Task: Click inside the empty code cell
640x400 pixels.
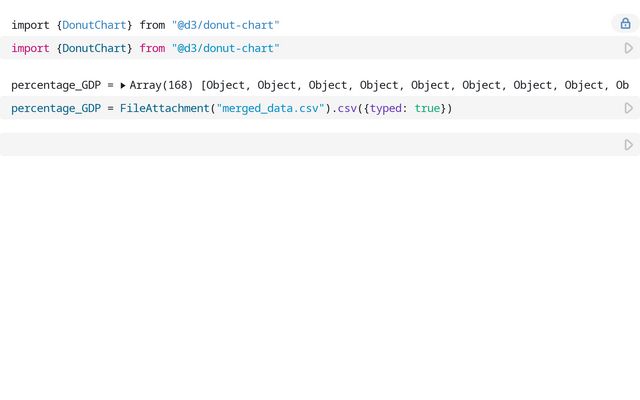Action: coord(310,145)
